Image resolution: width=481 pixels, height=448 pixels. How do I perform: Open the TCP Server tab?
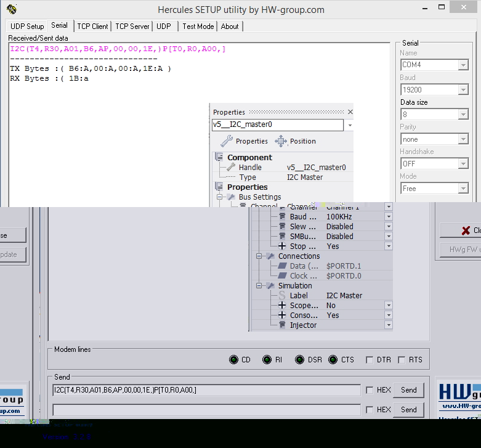[132, 26]
